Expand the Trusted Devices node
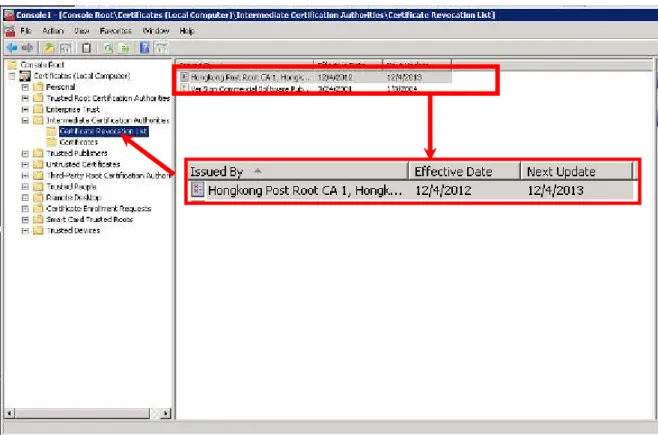The image size is (658, 435). (25, 230)
